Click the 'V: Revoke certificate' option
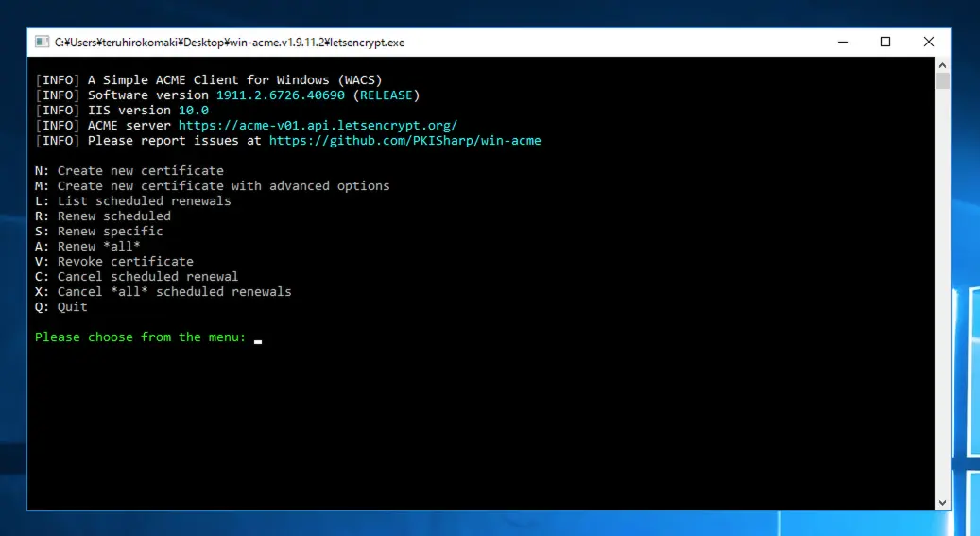The width and height of the screenshot is (980, 536). coord(114,262)
